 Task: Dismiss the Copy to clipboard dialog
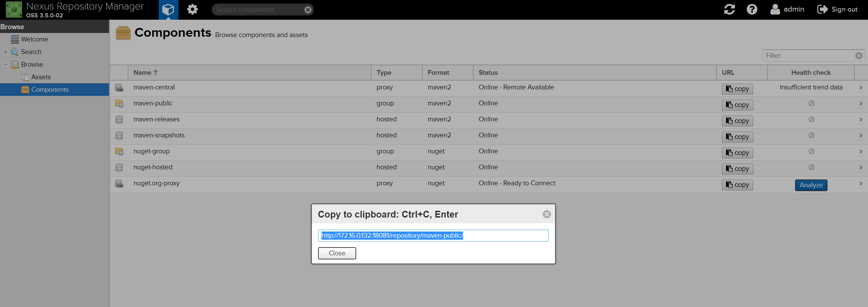click(x=547, y=214)
